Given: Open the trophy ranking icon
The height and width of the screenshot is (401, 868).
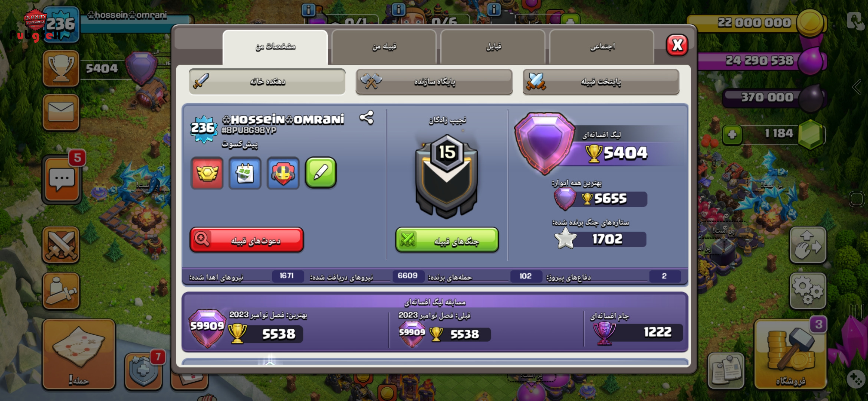Looking at the screenshot, I should pos(61,69).
